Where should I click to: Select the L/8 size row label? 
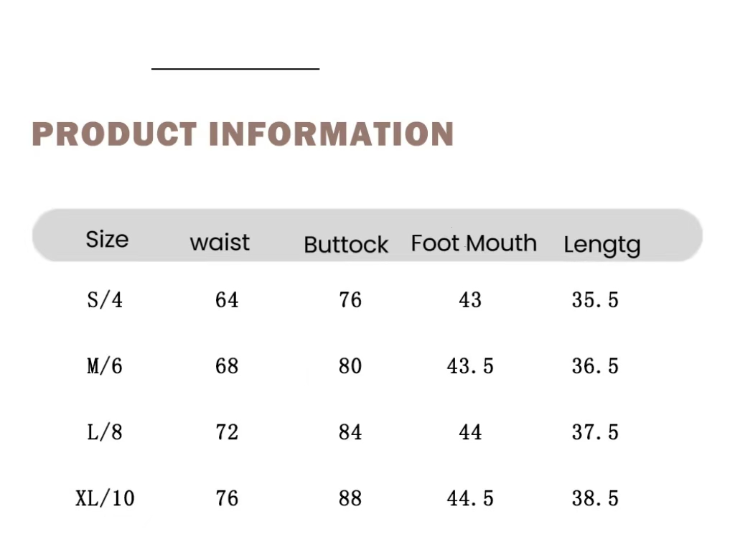105,432
